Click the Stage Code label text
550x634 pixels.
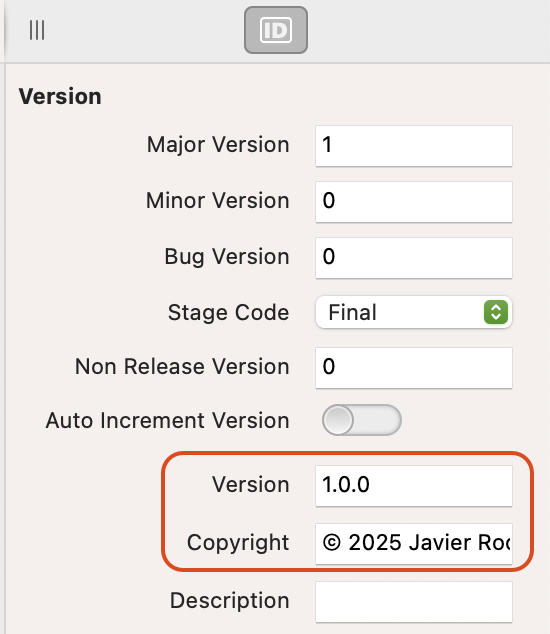click(228, 313)
